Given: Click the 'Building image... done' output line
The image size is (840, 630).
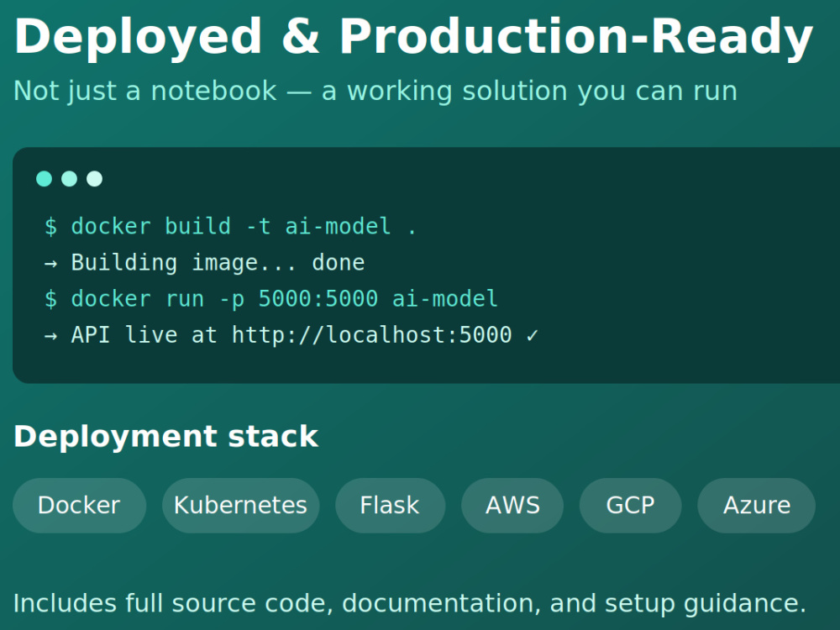Looking at the screenshot, I should pyautogui.click(x=204, y=262).
